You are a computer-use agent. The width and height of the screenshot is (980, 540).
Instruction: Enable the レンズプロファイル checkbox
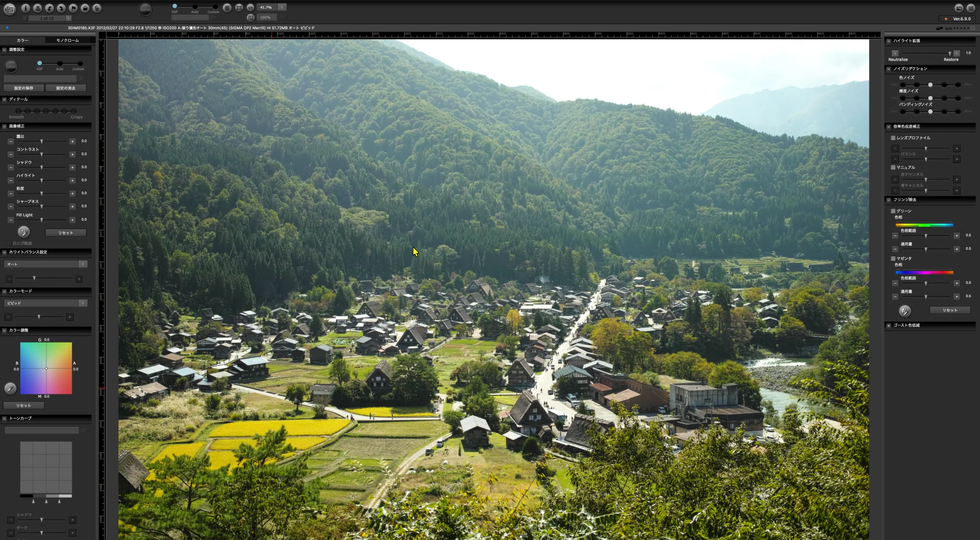[893, 137]
